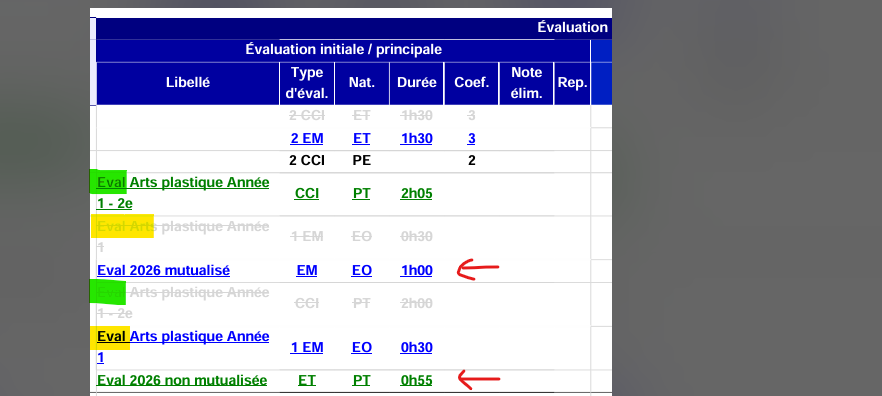
Task: Click the red arrow beside 0h55
Action: point(479,379)
